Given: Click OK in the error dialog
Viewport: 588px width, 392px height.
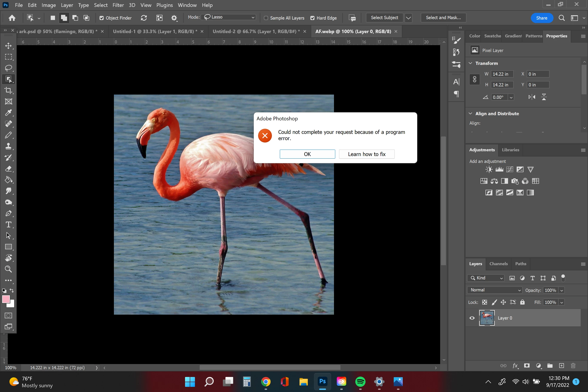Looking at the screenshot, I should pyautogui.click(x=307, y=154).
